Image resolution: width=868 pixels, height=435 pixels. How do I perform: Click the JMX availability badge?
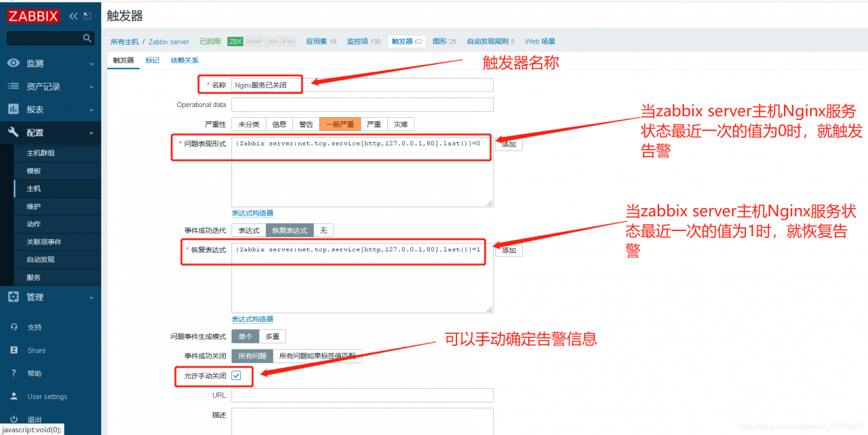[273, 41]
